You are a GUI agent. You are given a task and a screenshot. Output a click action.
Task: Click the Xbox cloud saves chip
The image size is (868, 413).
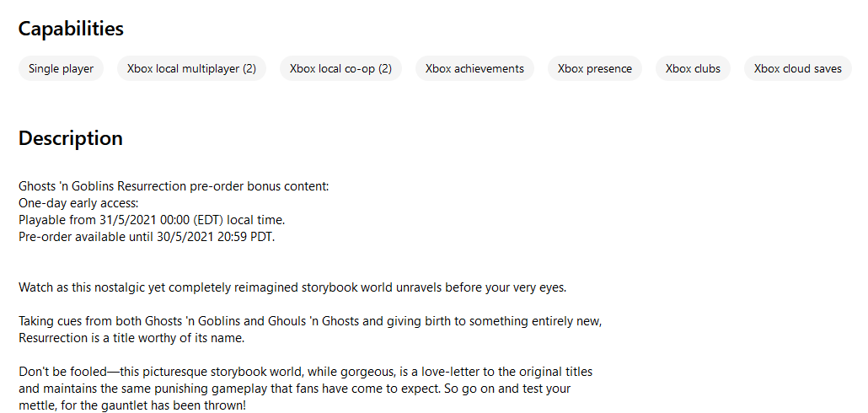[797, 69]
